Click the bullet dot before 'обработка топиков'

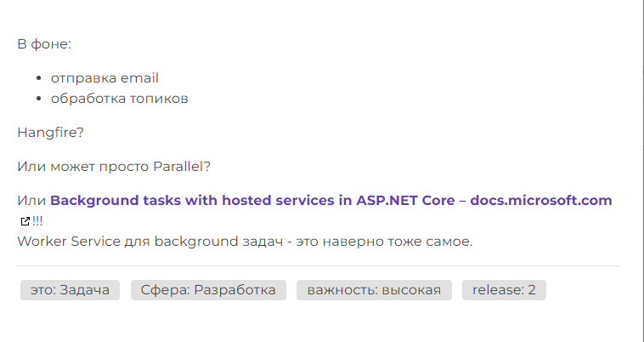tap(39, 99)
